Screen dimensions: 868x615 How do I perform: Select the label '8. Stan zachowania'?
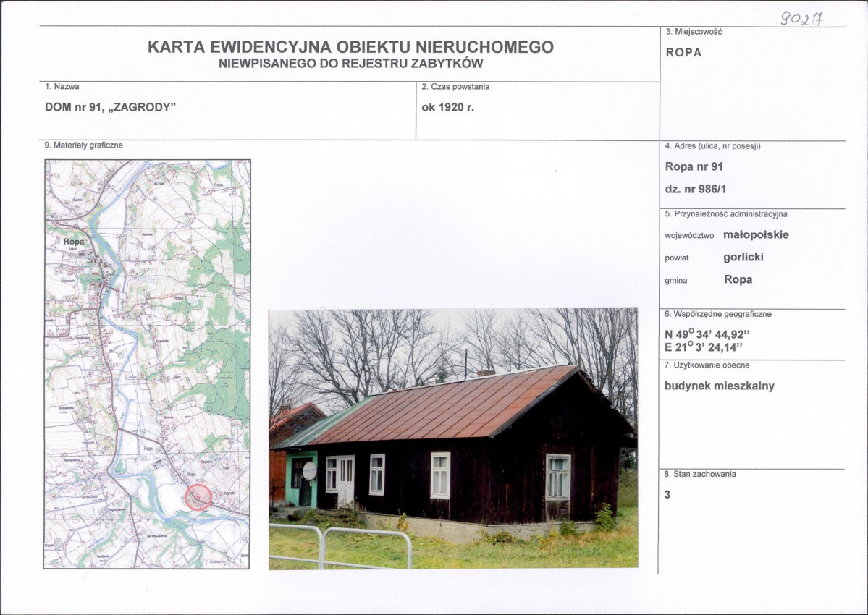click(700, 474)
